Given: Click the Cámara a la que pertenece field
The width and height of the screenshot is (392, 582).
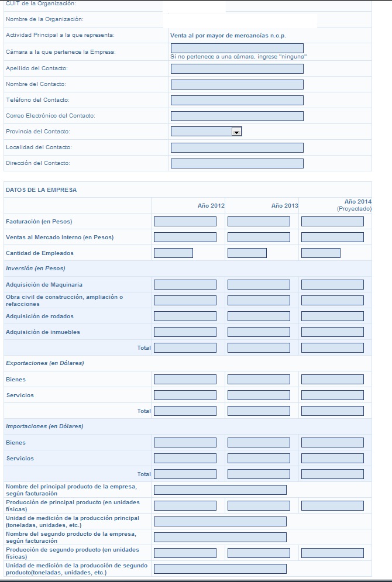Looking at the screenshot, I should [237, 48].
